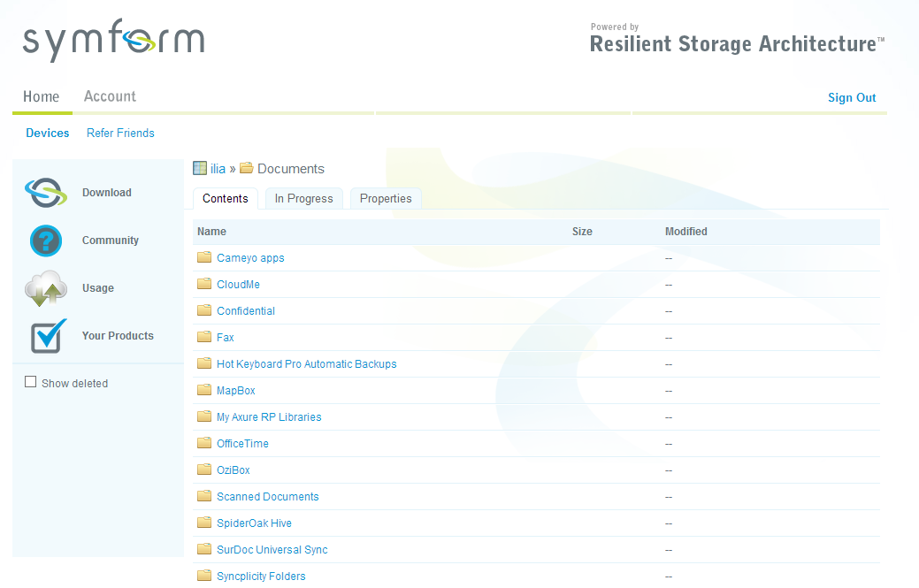Image resolution: width=919 pixels, height=588 pixels.
Task: Open the Community sidebar link
Action: coord(111,241)
